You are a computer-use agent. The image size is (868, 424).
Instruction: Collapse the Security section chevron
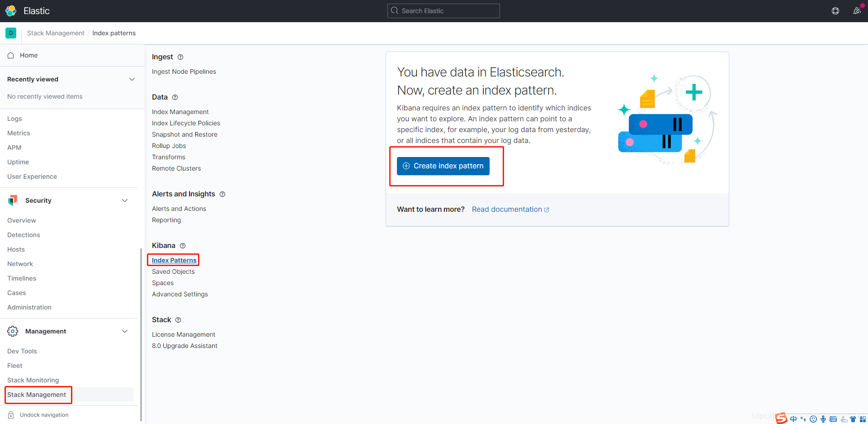(125, 200)
